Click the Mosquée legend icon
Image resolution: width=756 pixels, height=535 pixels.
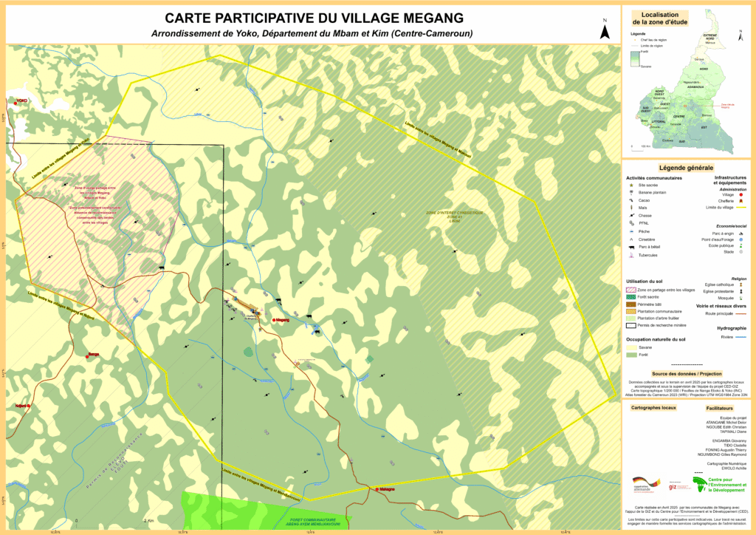tap(741, 298)
